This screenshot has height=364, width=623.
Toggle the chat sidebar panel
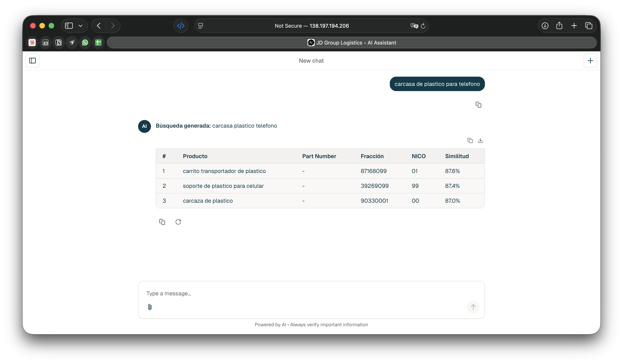pyautogui.click(x=32, y=61)
